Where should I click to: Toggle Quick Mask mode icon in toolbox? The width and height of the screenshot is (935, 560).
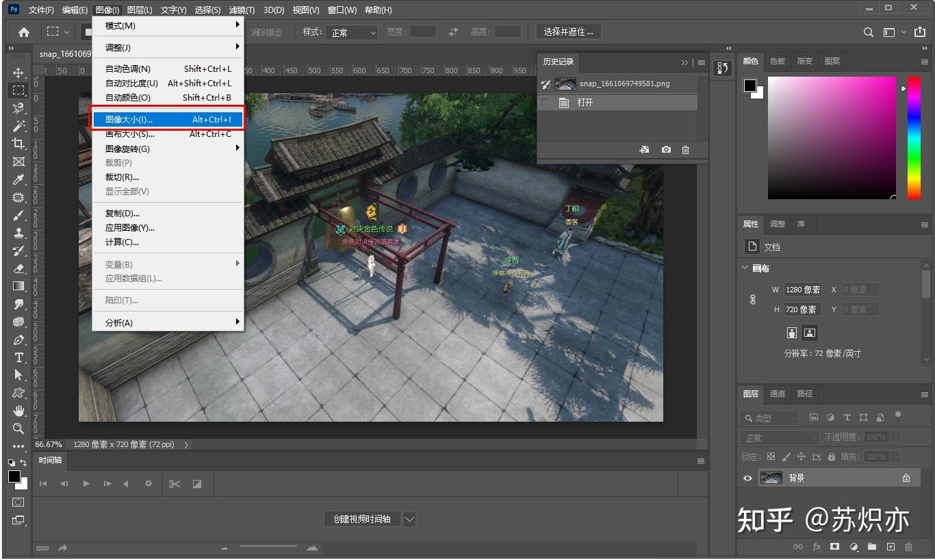18,502
